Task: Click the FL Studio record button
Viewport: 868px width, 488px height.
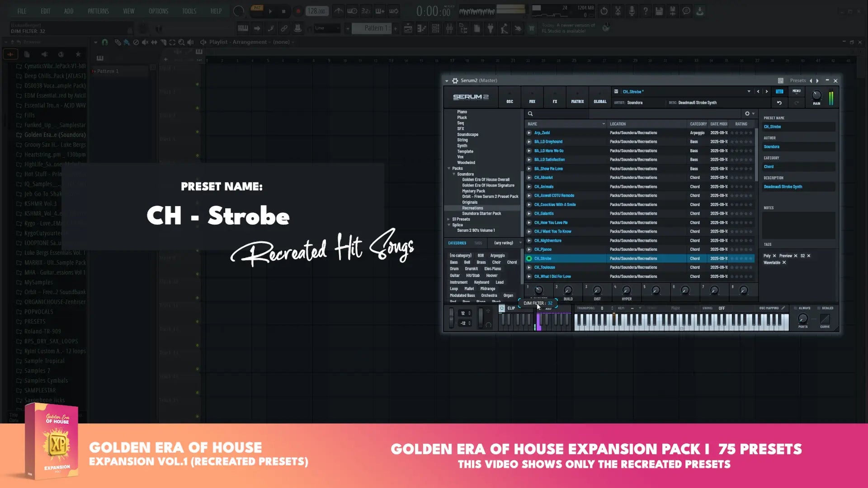Action: click(x=298, y=11)
